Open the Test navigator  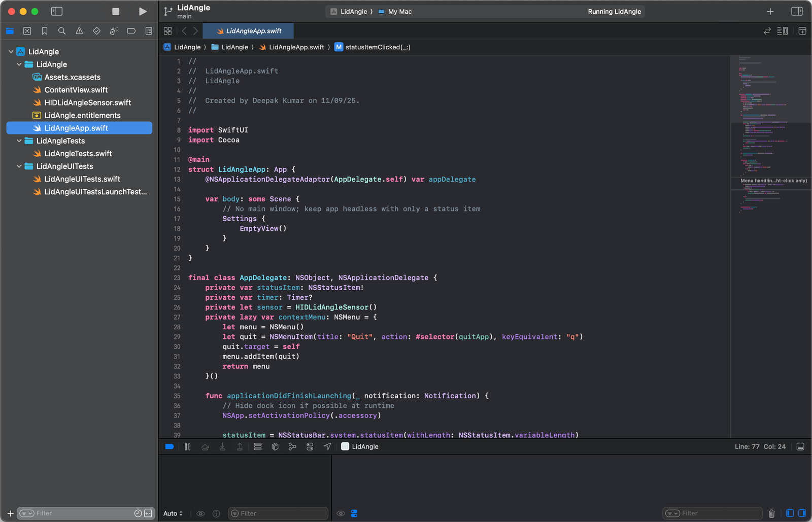[x=96, y=30]
